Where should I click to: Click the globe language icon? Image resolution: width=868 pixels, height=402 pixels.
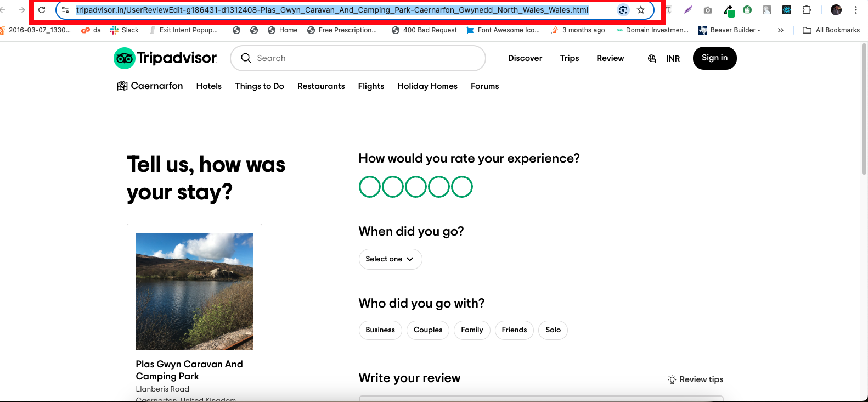pos(652,59)
